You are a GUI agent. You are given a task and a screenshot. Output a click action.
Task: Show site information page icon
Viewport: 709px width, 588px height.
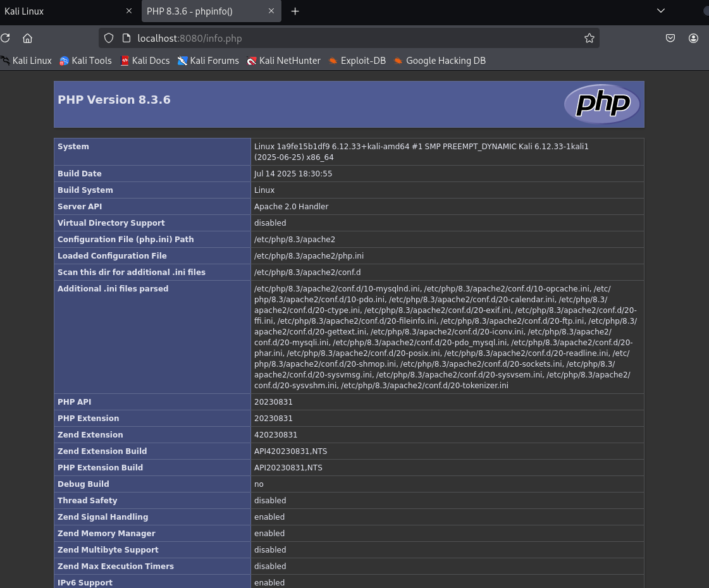(x=126, y=38)
